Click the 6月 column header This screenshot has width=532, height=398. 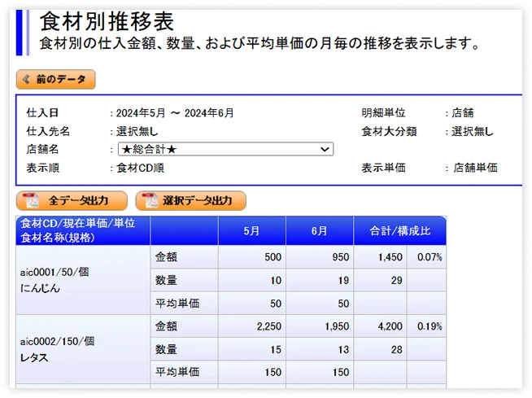[x=320, y=230]
